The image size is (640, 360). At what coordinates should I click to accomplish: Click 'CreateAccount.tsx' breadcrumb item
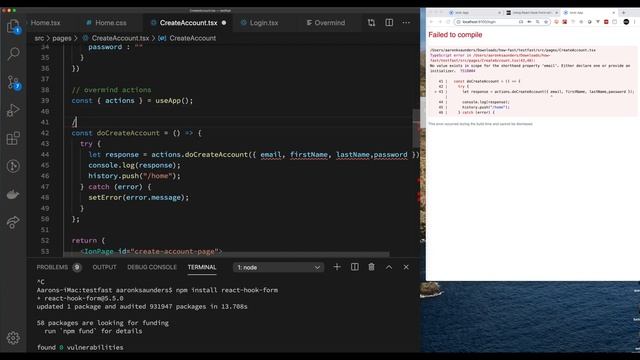(x=120, y=38)
